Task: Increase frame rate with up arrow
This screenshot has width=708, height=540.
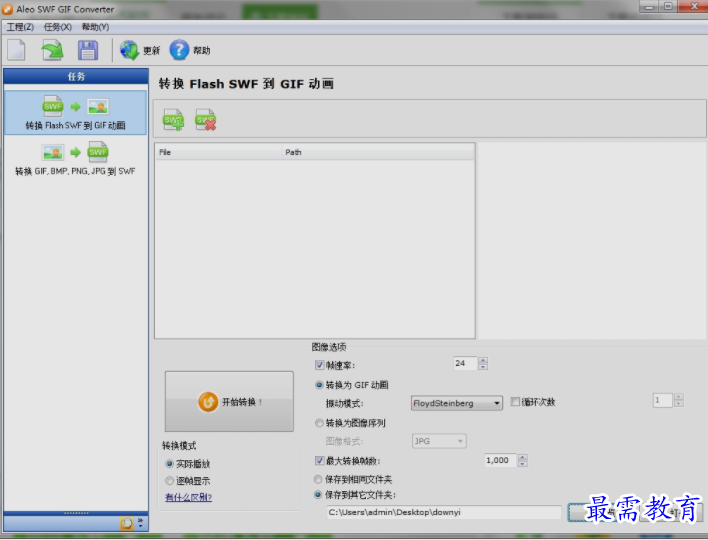Action: (483, 360)
